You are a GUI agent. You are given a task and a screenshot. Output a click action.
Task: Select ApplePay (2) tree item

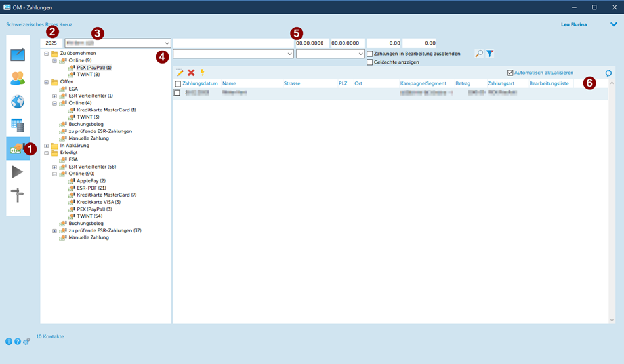[91, 181]
